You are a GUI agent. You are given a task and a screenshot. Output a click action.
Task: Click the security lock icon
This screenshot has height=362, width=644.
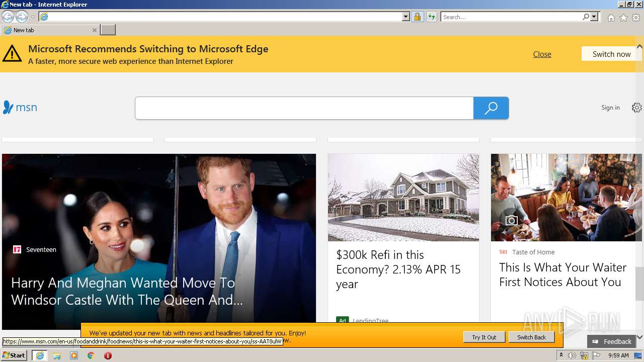click(x=417, y=17)
